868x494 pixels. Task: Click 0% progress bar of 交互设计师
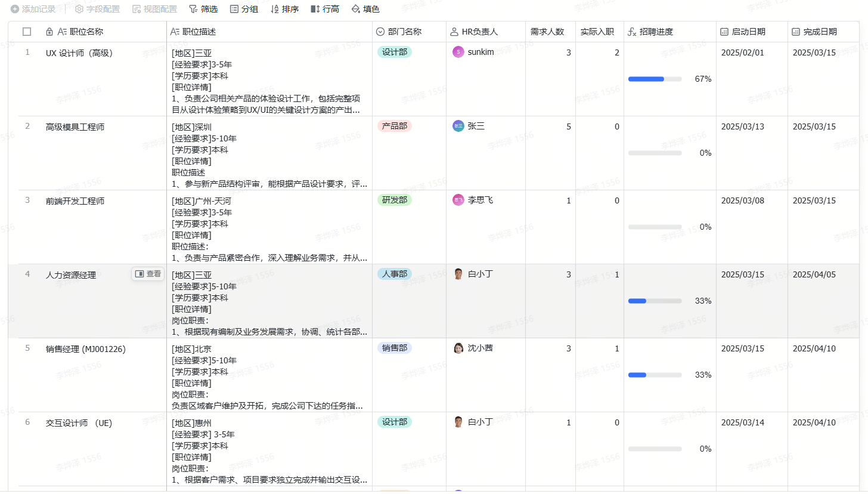tap(655, 449)
